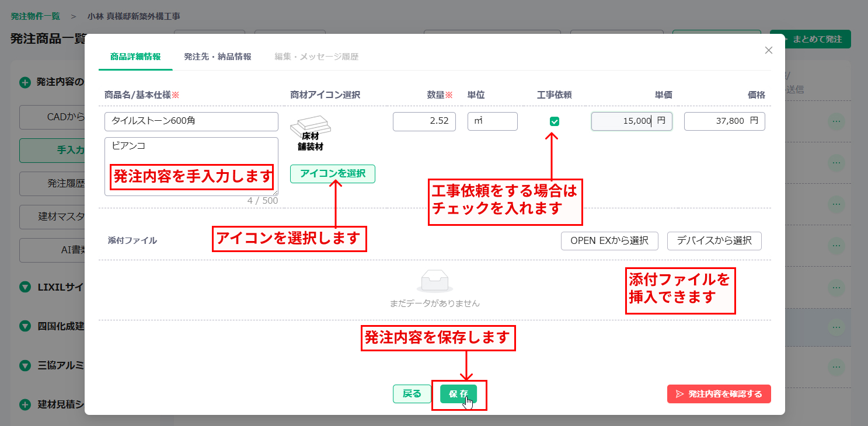Open the 発注先・納品情報 tab
The width and height of the screenshot is (868, 426).
coord(218,57)
